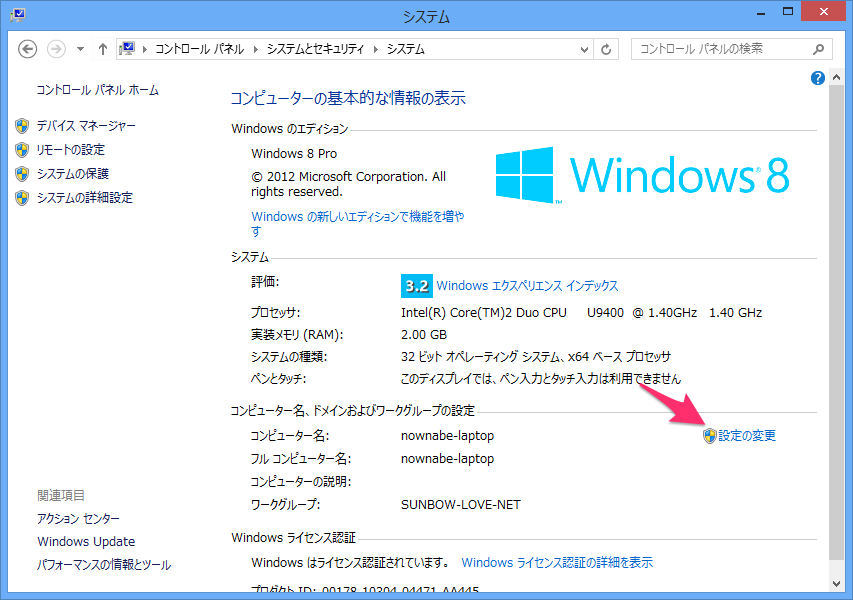Expand the arrow before コントロール パネル breadcrumb
853x600 pixels.
coord(145,50)
